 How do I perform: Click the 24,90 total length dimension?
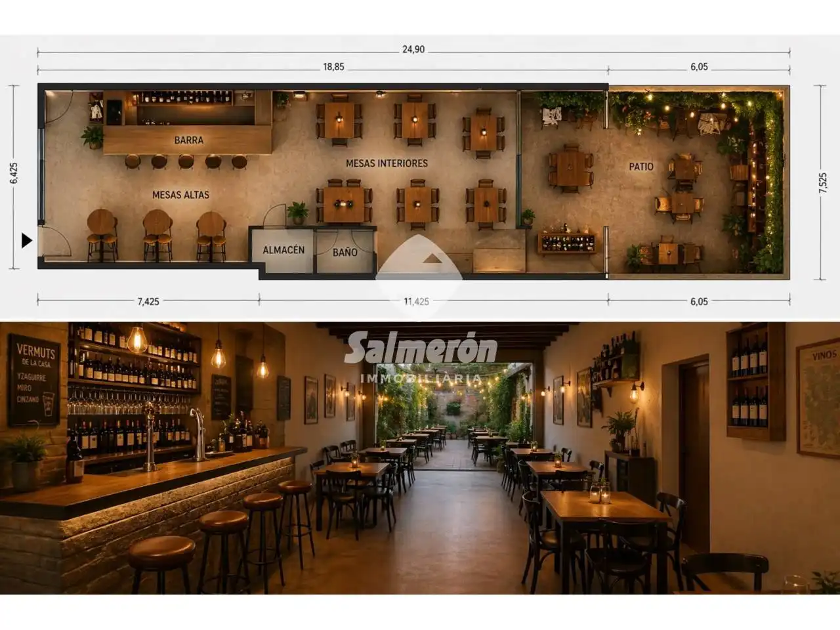point(413,49)
